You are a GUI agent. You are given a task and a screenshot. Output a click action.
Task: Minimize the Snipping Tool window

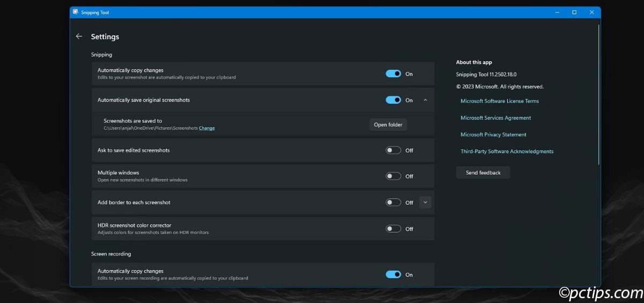(x=557, y=12)
